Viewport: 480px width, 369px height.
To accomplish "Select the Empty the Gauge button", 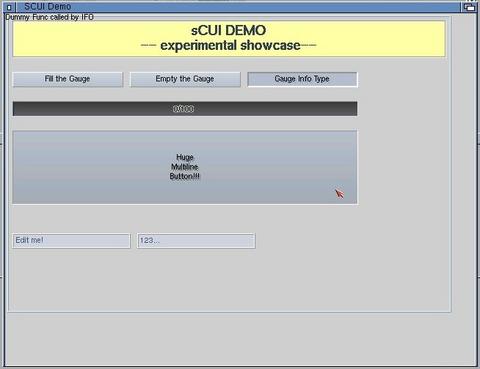I will [x=185, y=79].
